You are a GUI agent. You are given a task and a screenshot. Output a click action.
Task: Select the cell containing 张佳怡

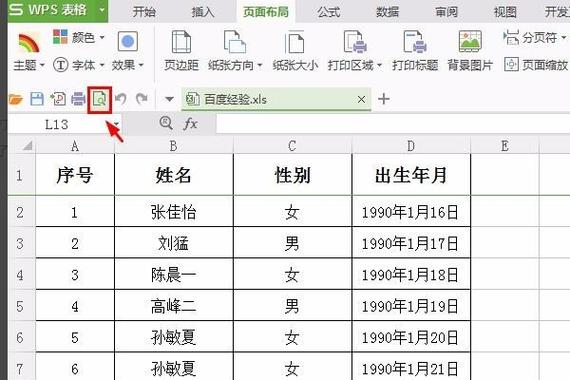tap(174, 212)
